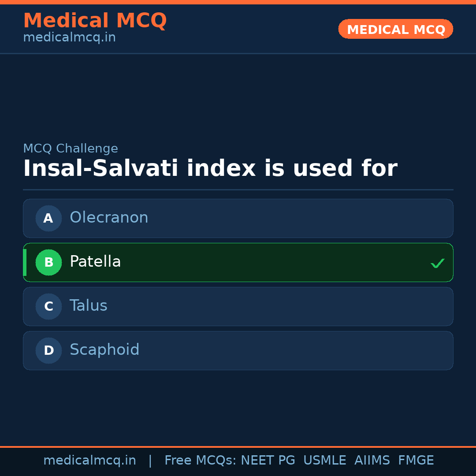Image resolution: width=476 pixels, height=476 pixels.
Task: Click the green B letter badge
Action: coord(48,262)
